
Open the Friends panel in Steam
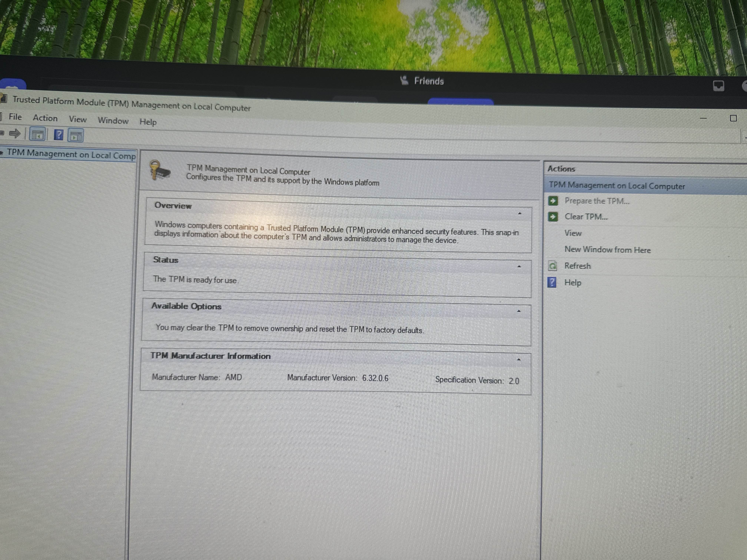pos(422,81)
